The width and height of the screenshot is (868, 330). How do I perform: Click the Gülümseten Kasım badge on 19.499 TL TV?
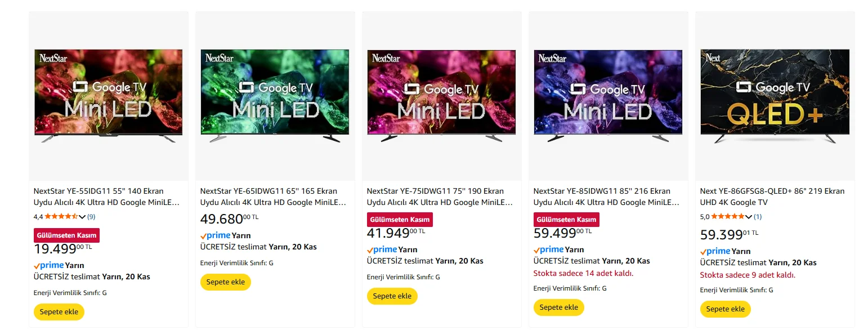tap(66, 235)
